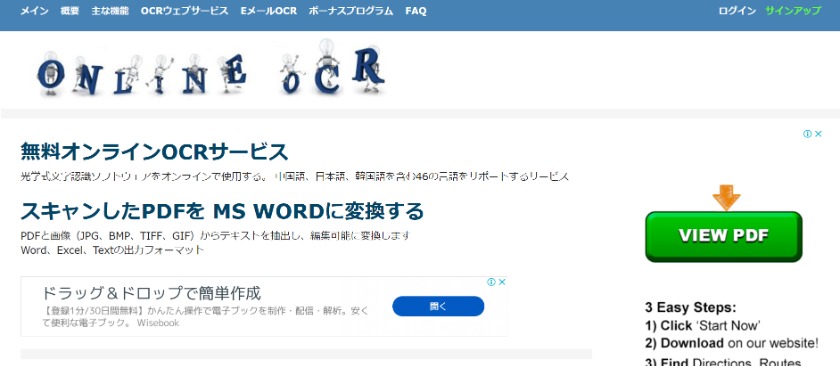
Task: Close the right sidebar ad with X
Action: click(x=818, y=134)
